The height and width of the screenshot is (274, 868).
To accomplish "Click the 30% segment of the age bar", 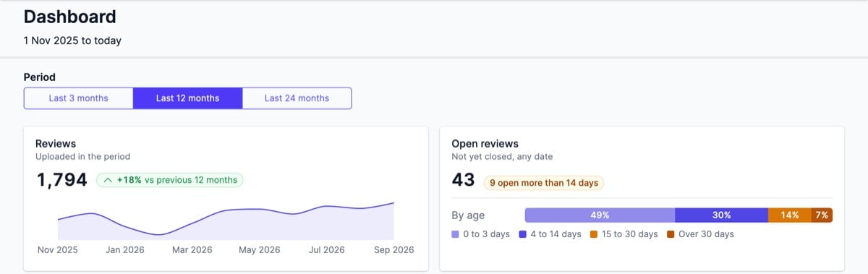I will [x=721, y=215].
